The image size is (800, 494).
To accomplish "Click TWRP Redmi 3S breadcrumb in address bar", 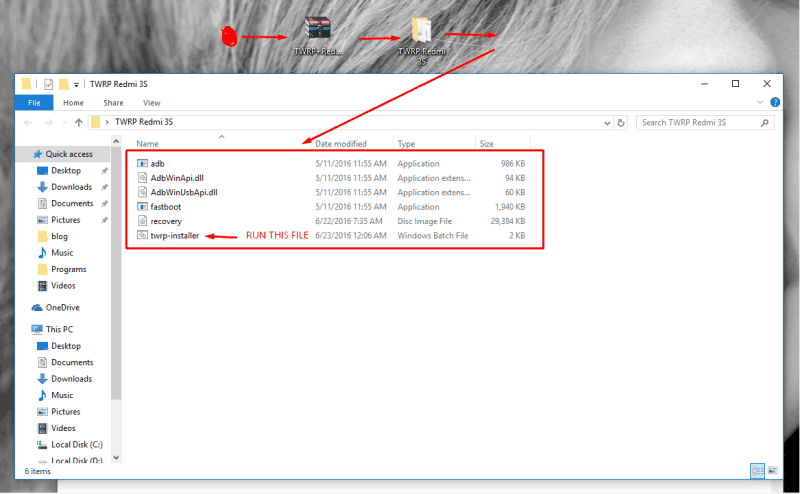I will click(x=144, y=122).
